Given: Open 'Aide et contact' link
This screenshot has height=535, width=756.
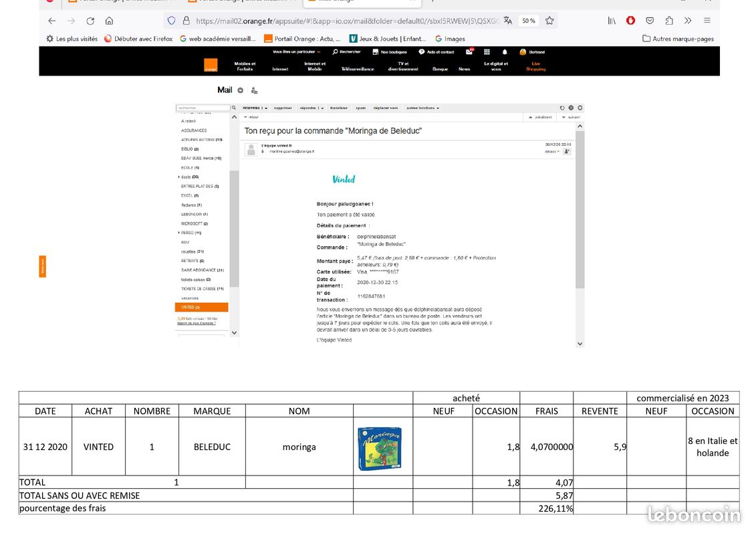Looking at the screenshot, I should [x=436, y=51].
